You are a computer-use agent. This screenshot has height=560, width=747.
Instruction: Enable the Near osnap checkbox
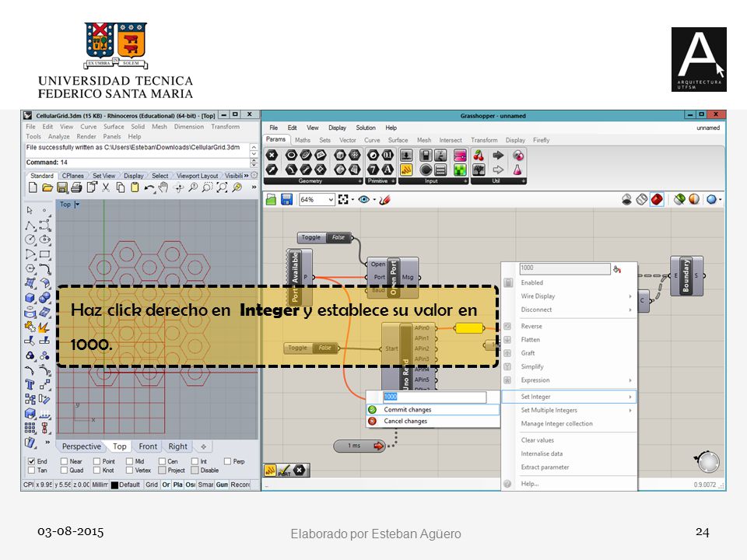tap(64, 461)
